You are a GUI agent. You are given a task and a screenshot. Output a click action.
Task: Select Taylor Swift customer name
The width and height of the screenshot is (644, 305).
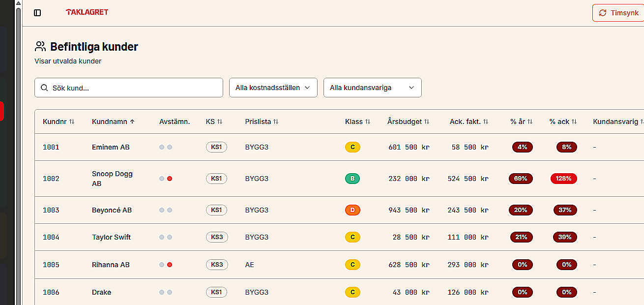[112, 237]
